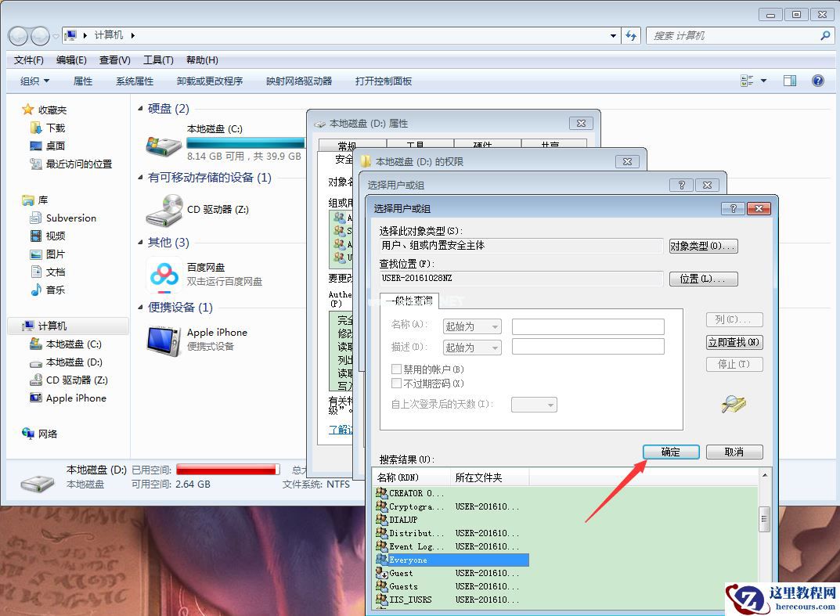Switch to the 一般性查询 tab
Screen dimensions: 840x616
(x=409, y=301)
